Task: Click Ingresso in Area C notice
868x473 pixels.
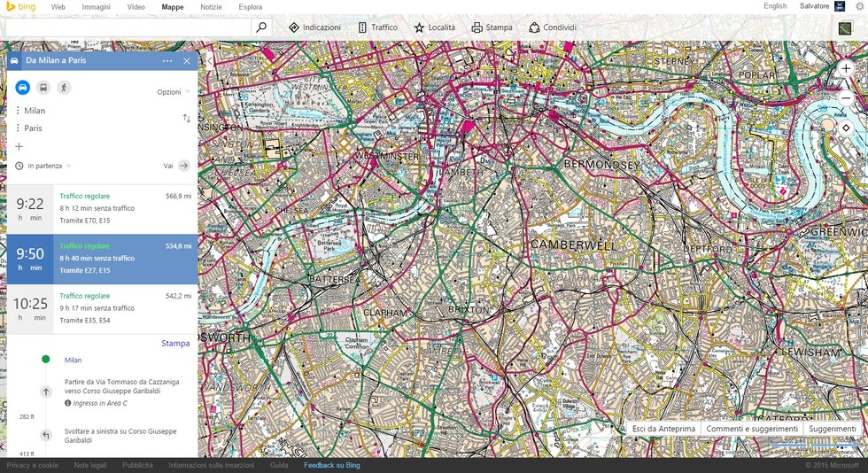Action: [96, 403]
